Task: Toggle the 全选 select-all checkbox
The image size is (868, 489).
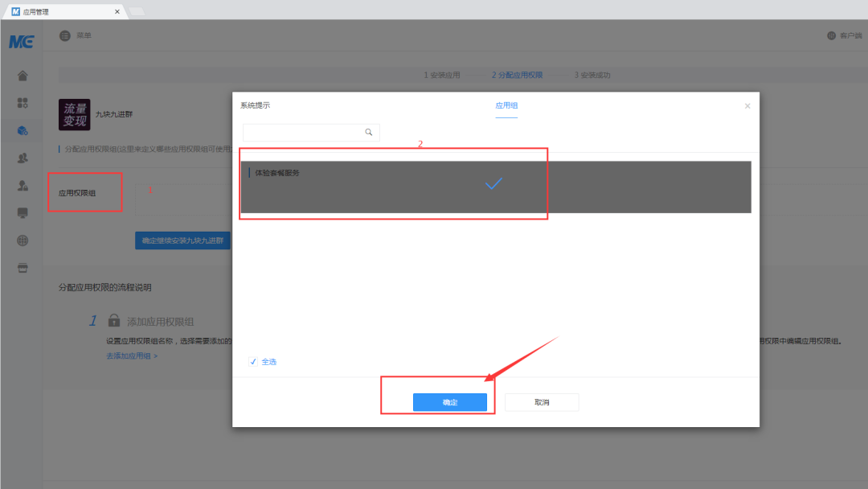Action: [254, 362]
